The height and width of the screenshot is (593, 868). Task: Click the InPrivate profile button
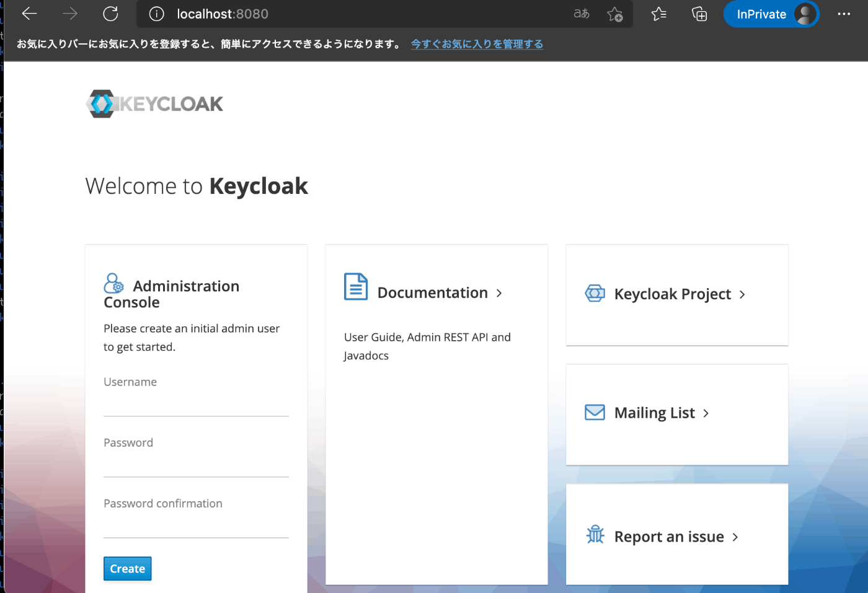[x=772, y=14]
